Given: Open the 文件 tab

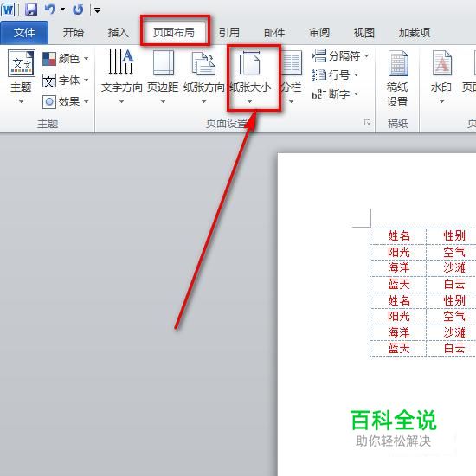Looking at the screenshot, I should (24, 33).
